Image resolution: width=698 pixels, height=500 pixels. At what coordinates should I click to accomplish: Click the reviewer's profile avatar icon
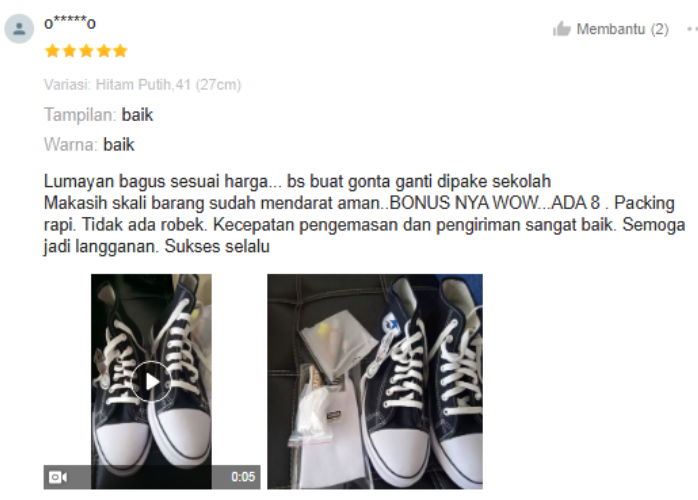tap(19, 29)
